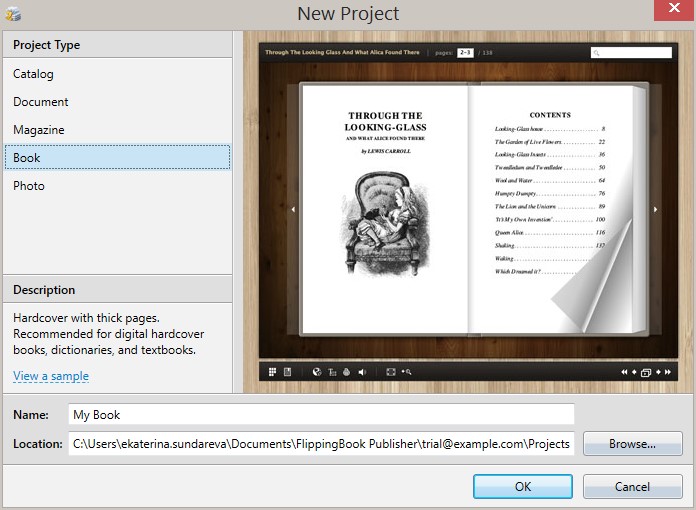696x510 pixels.
Task: Go to previous page arrow in bottom toolbar
Action: (634, 372)
